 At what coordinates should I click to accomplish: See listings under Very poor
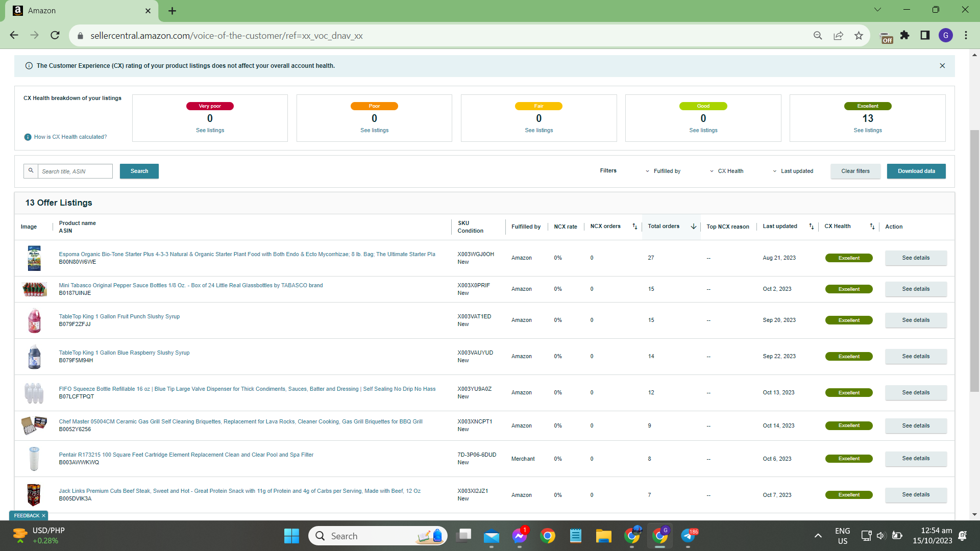(x=210, y=131)
